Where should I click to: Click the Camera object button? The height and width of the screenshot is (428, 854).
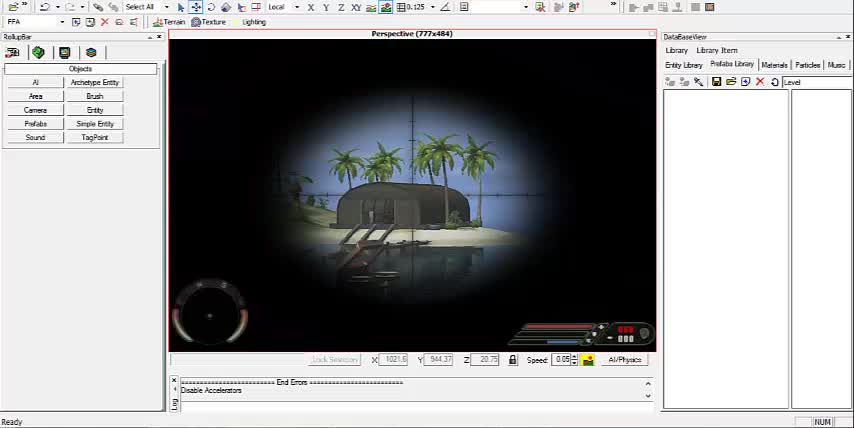[35, 110]
